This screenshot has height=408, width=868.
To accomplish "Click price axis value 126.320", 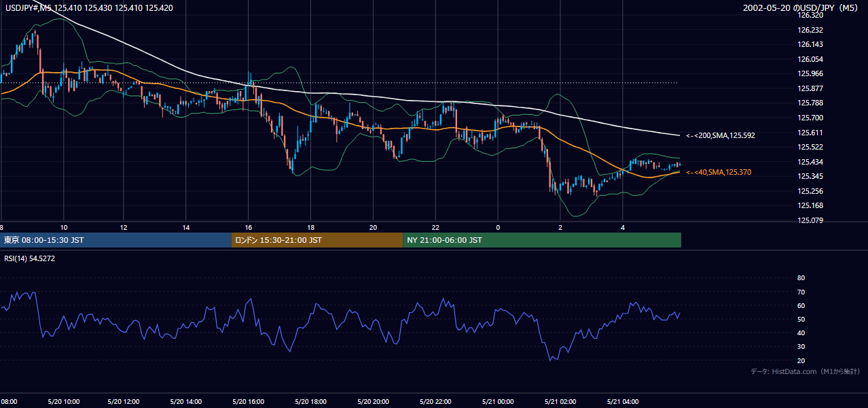I will [x=811, y=15].
